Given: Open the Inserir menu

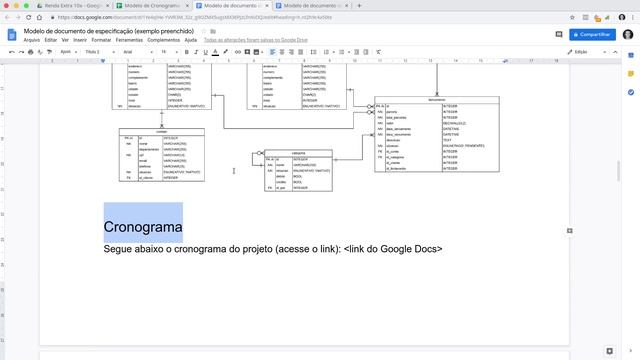Looking at the screenshot, I should (x=80, y=40).
